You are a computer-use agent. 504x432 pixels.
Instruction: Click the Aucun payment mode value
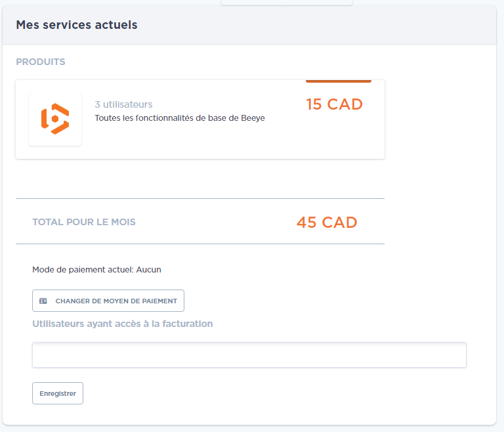click(x=148, y=270)
